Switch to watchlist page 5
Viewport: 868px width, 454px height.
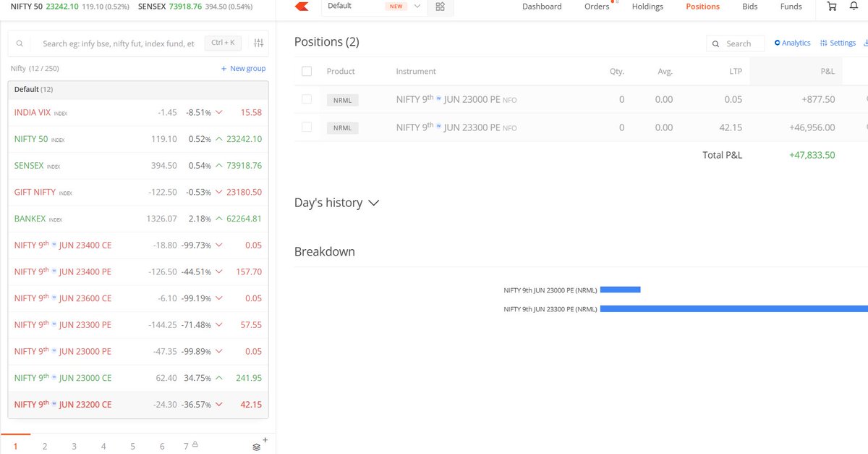pyautogui.click(x=133, y=446)
